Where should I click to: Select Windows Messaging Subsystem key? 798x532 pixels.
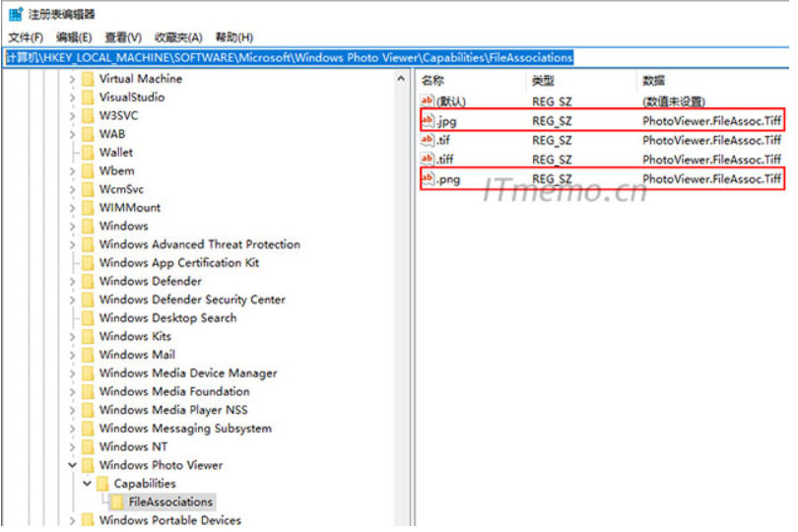pos(185,429)
